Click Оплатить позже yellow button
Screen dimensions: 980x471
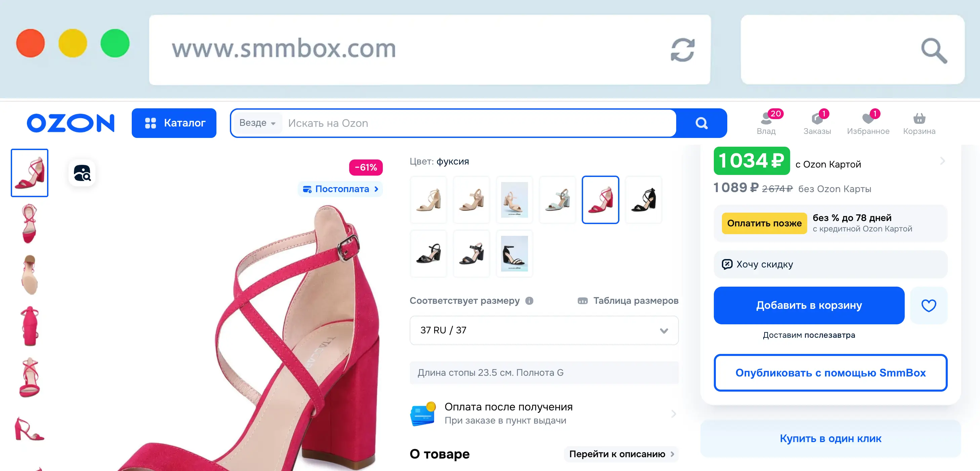point(764,223)
